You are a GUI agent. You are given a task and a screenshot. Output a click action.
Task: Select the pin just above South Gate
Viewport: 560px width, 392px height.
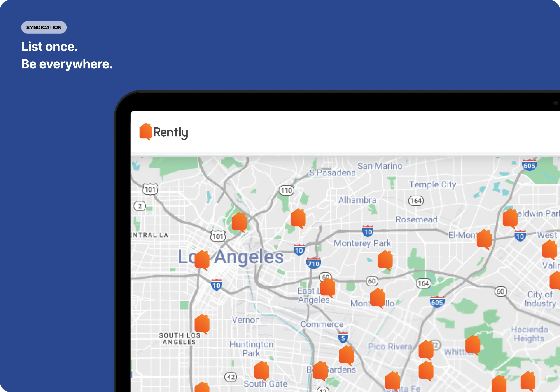[x=261, y=371]
